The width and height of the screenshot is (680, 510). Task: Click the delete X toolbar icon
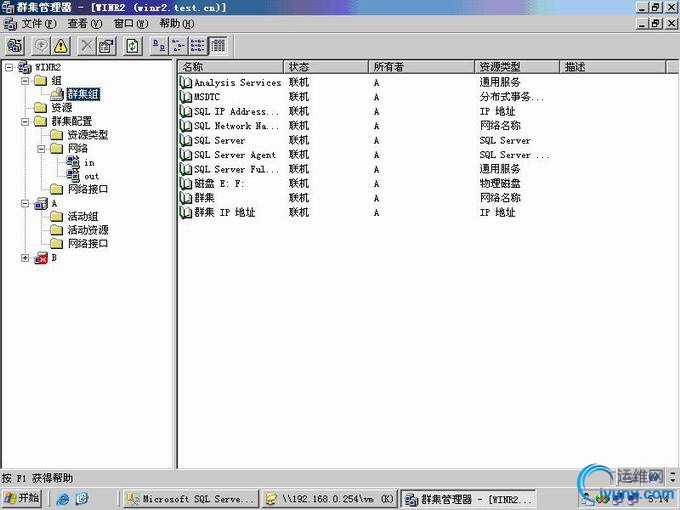tap(87, 46)
